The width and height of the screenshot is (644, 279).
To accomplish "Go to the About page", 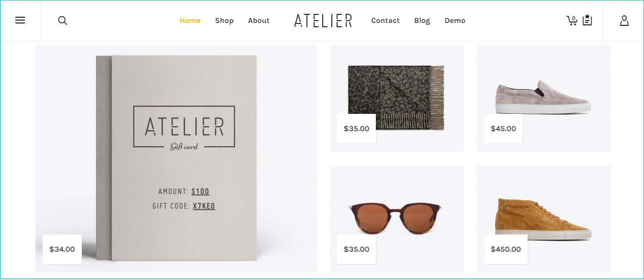I will tap(259, 21).
